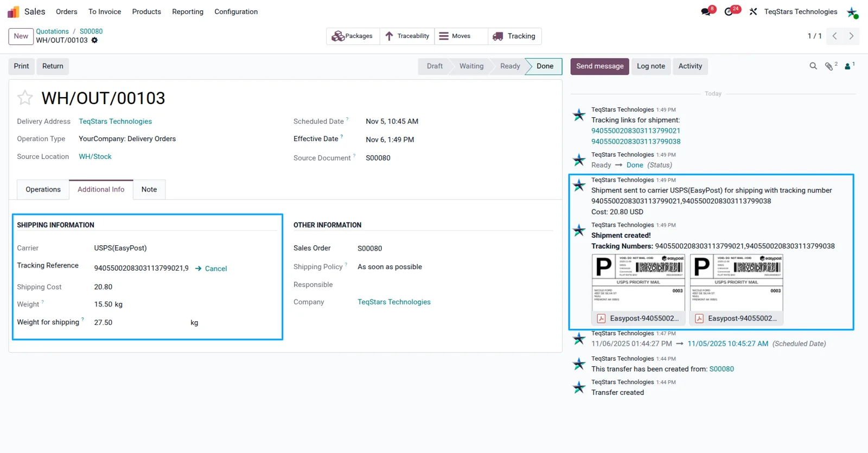Click Shipping Policy help question mark

(346, 264)
